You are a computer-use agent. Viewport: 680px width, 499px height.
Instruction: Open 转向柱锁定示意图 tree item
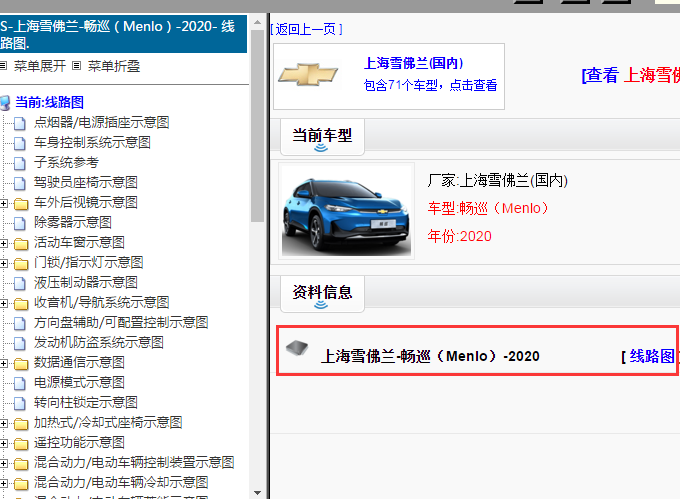pyautogui.click(x=86, y=402)
